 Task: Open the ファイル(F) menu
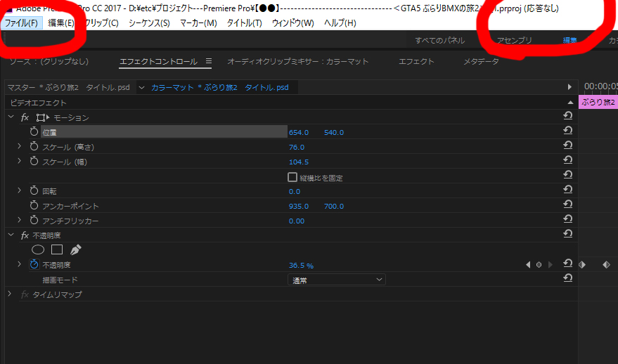click(21, 23)
